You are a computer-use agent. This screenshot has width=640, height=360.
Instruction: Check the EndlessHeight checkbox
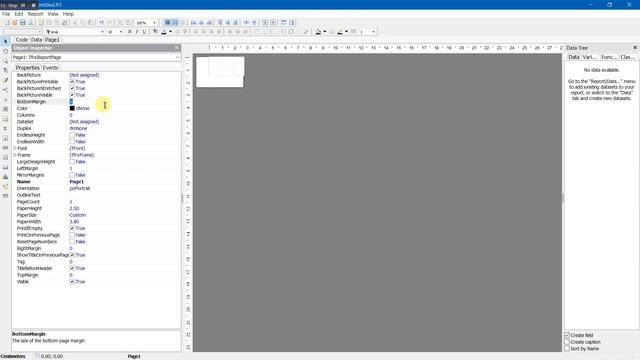click(72, 135)
